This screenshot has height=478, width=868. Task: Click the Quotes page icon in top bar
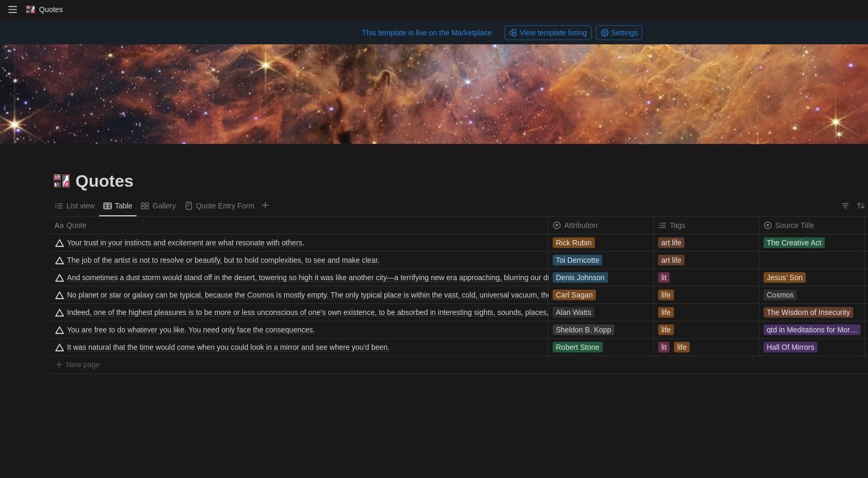[31, 9]
